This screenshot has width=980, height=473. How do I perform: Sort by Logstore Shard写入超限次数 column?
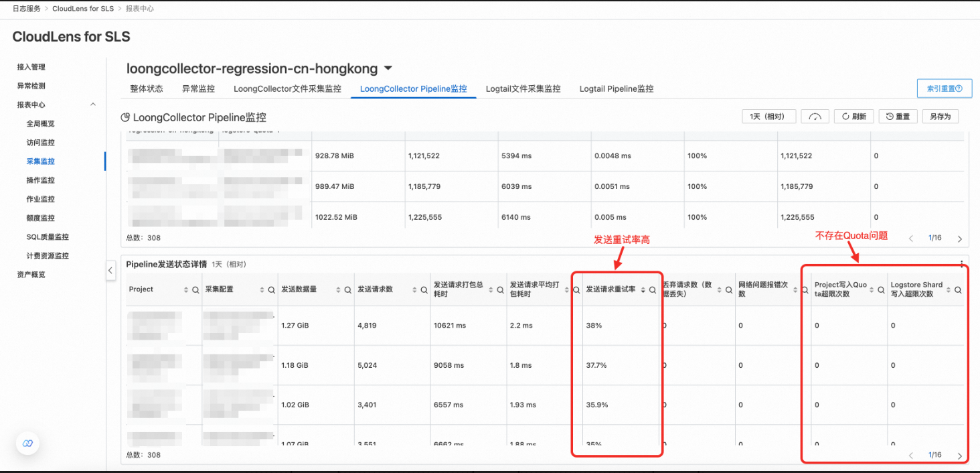(948, 290)
